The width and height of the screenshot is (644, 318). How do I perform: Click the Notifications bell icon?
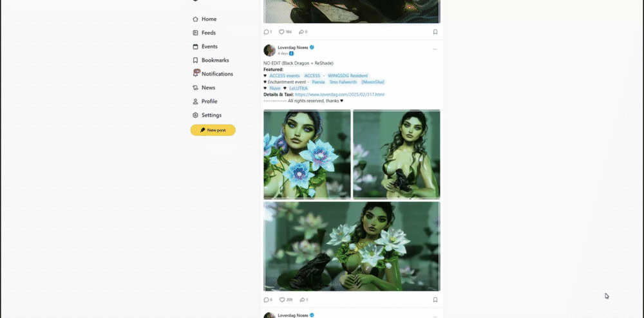pos(196,73)
